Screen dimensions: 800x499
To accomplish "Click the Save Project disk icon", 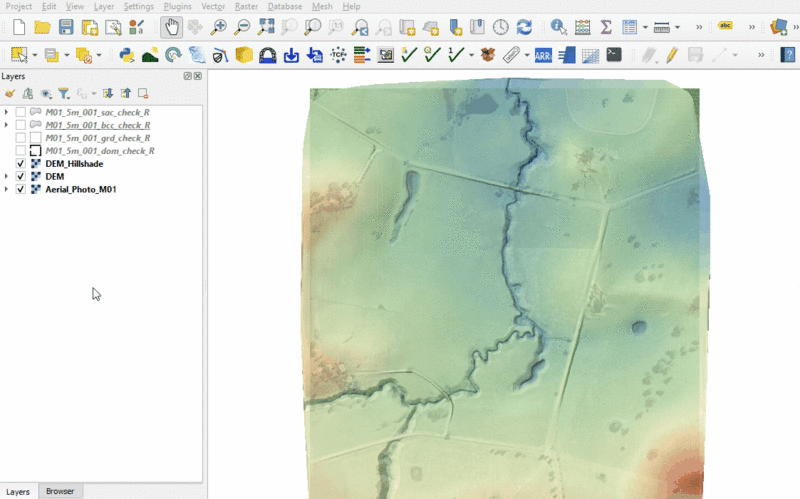I will 66,27.
